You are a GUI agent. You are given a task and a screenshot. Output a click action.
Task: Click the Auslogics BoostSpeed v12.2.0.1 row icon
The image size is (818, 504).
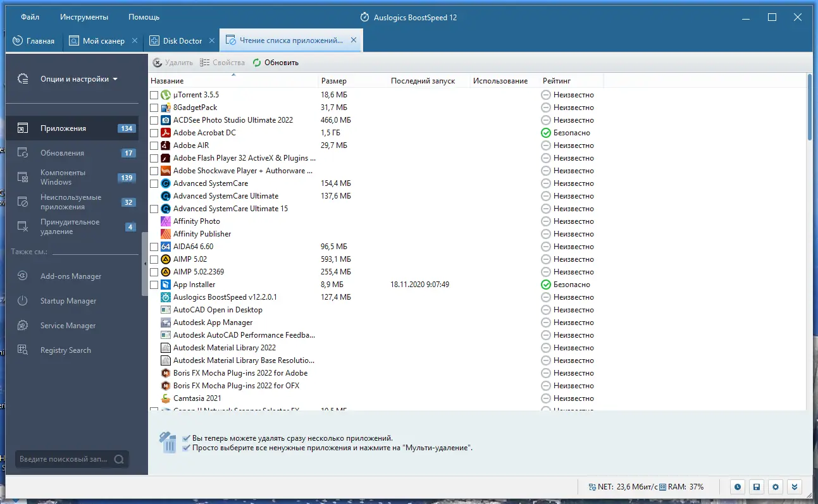165,297
